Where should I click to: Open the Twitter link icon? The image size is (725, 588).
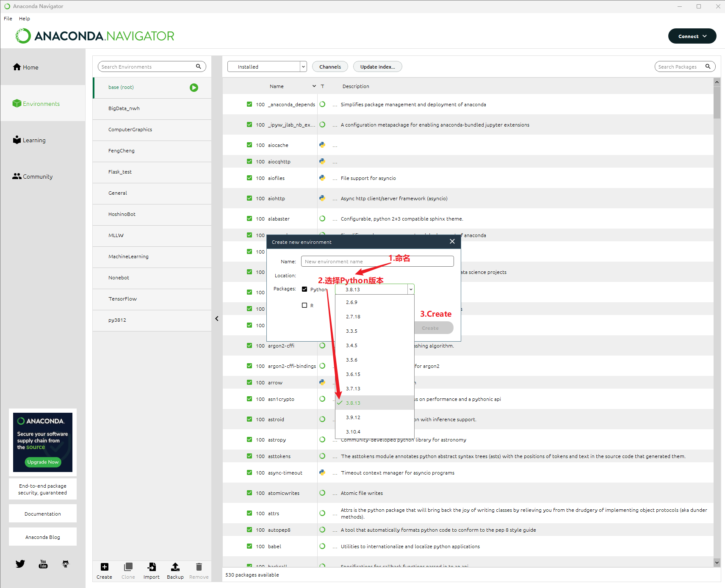[20, 564]
